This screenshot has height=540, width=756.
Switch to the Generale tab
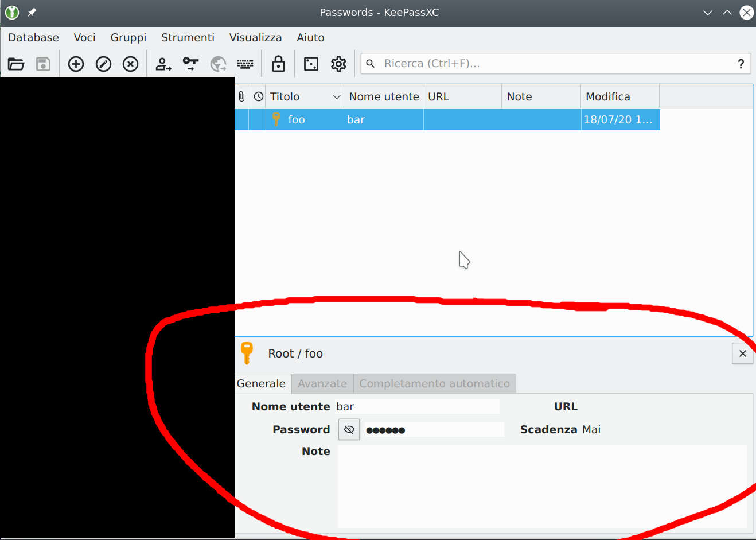(x=261, y=383)
